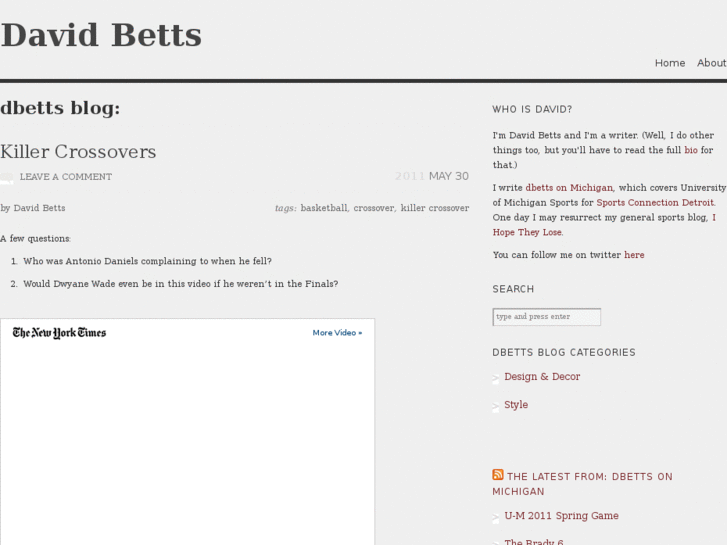Open the full bio link
Screen dimensions: 727x545
pyautogui.click(x=691, y=150)
